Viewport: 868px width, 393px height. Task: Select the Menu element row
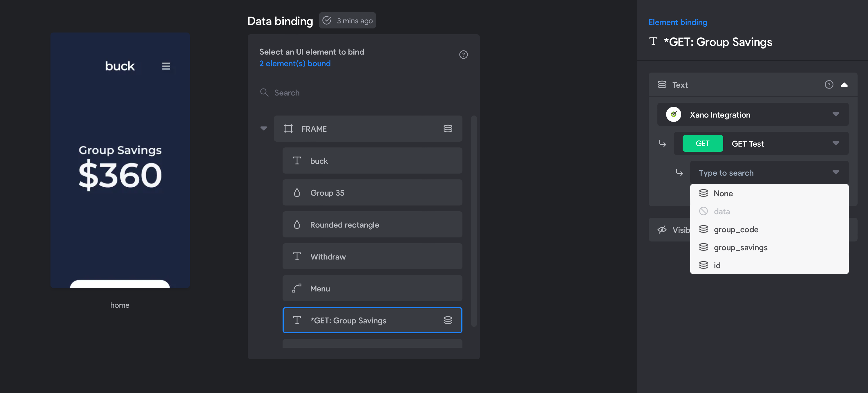click(x=372, y=288)
